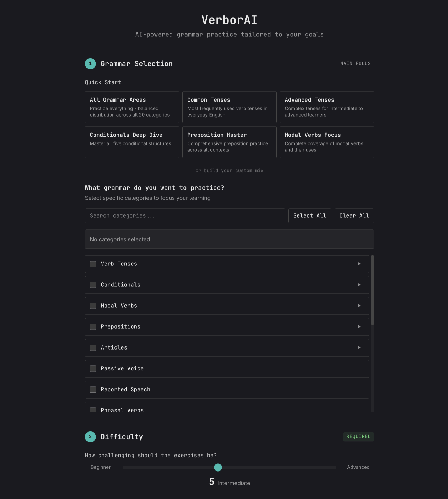The image size is (448, 499).
Task: Click the step 1 Grammar Selection badge
Action: click(90, 64)
